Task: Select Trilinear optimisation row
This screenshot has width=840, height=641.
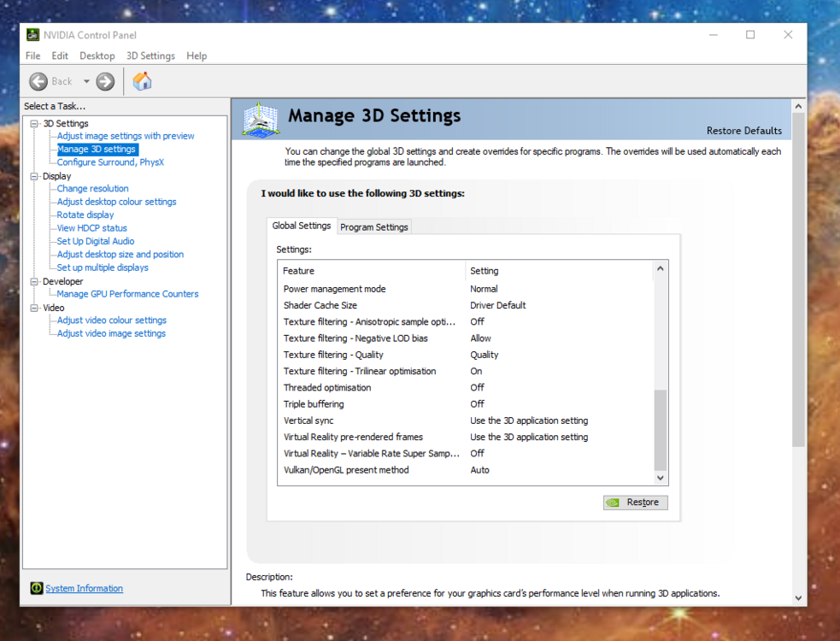Action: tap(466, 372)
